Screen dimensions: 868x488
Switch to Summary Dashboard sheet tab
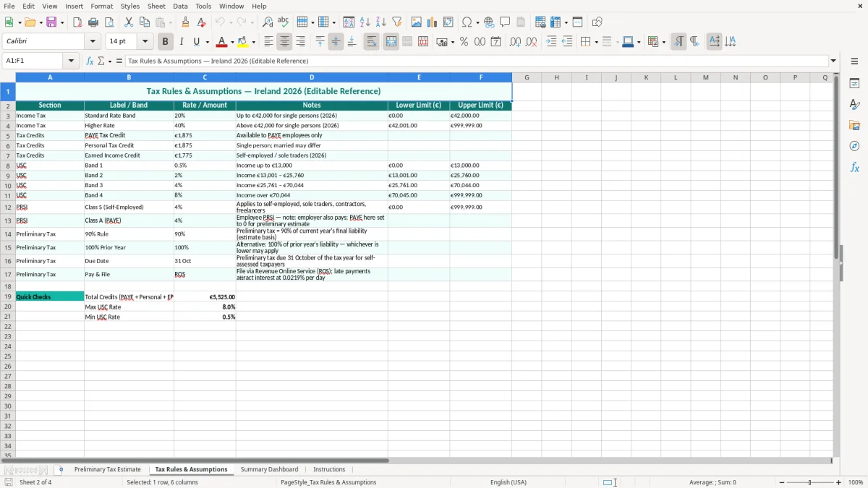tap(269, 469)
